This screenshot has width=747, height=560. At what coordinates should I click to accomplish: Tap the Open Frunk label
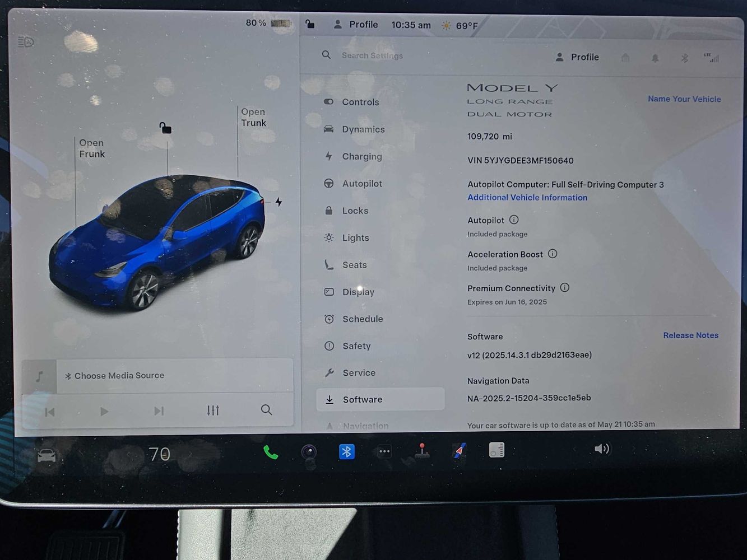click(x=92, y=148)
